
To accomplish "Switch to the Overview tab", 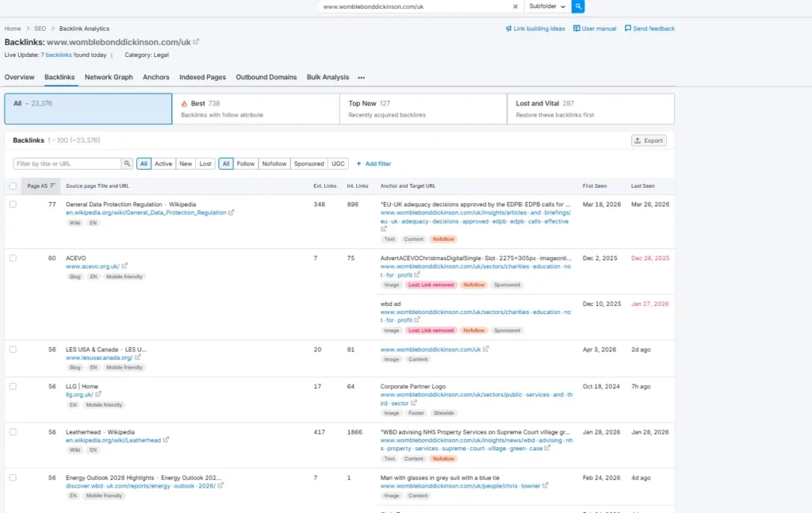I will pos(19,77).
